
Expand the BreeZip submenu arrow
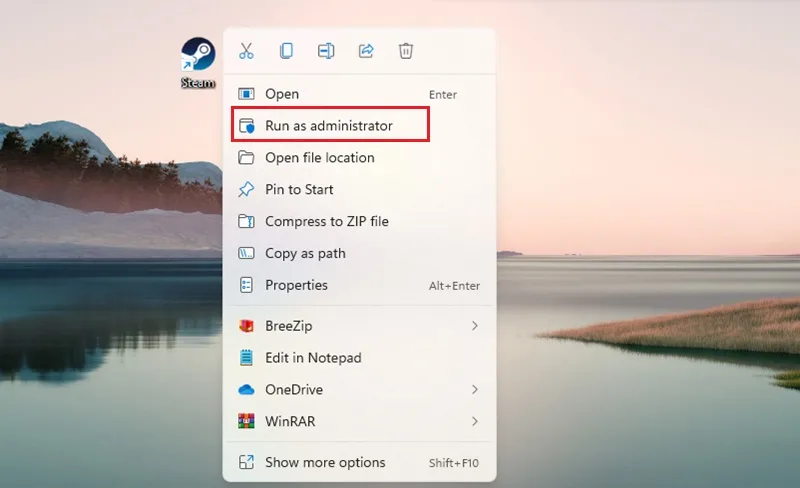click(x=474, y=326)
